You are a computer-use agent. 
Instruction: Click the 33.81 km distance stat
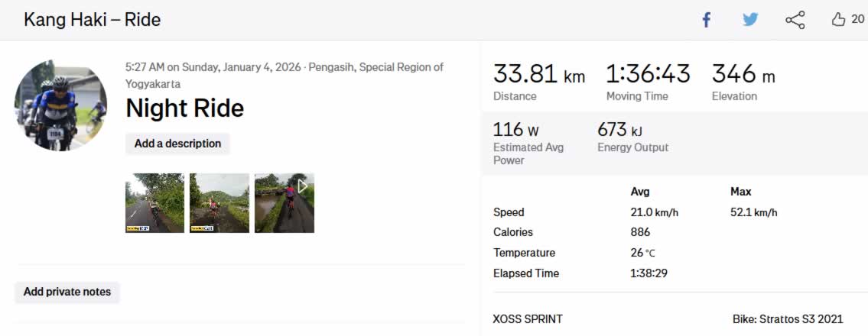(538, 75)
